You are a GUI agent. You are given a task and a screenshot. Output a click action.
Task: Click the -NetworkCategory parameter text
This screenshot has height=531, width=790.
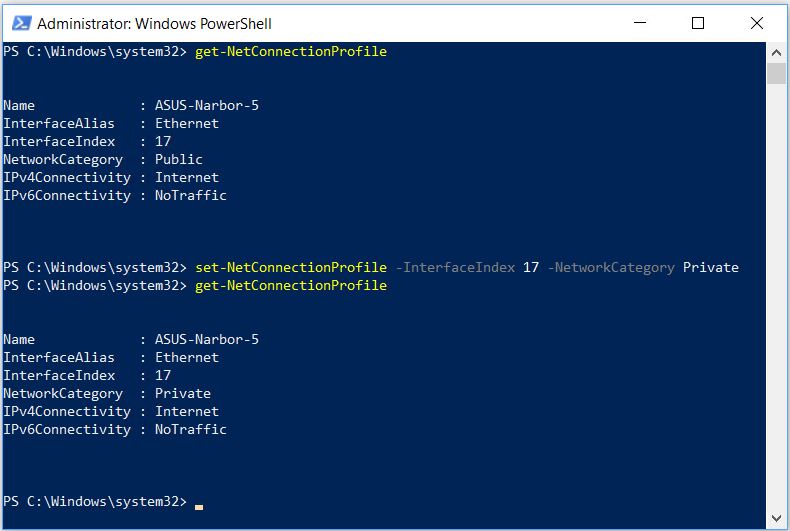tap(611, 268)
